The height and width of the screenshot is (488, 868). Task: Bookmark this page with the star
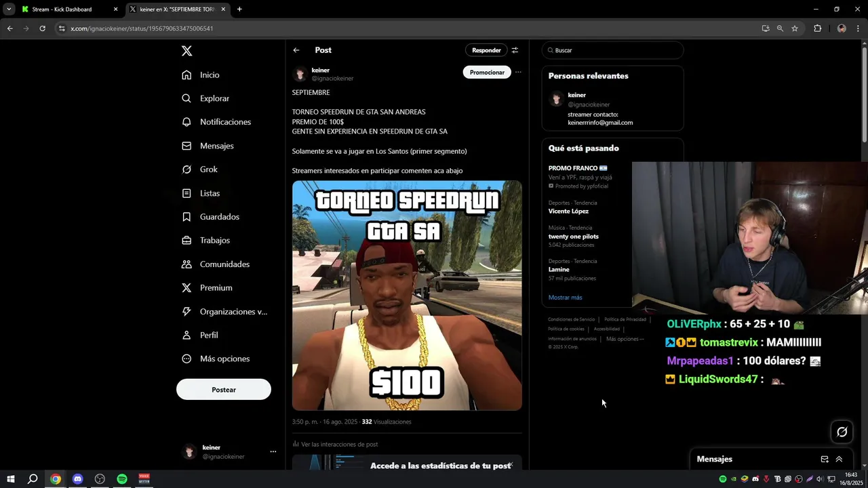point(795,28)
